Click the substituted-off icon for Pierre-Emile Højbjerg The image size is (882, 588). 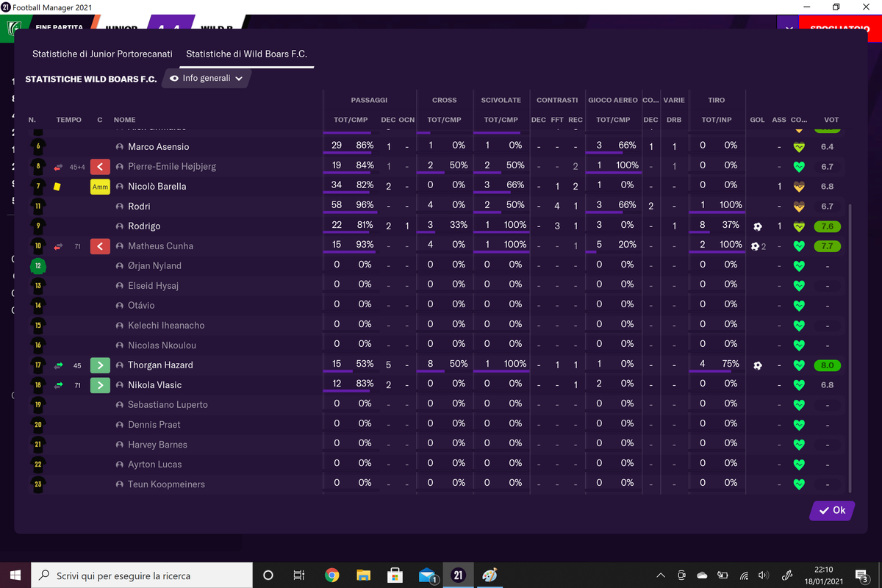(x=100, y=167)
